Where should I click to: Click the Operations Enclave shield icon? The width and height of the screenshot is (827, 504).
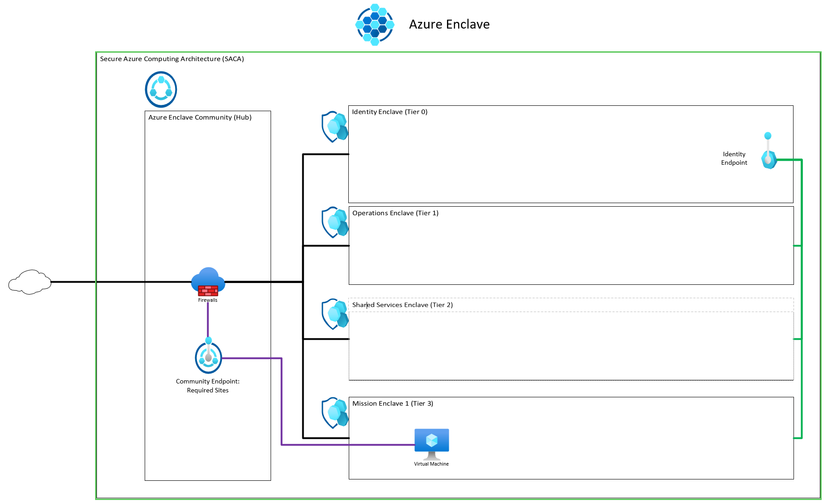tap(335, 222)
